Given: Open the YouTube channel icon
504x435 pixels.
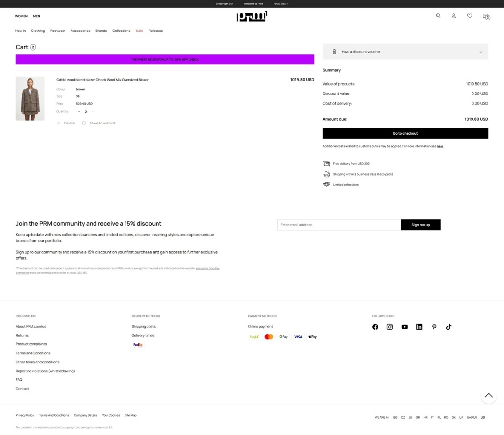Looking at the screenshot, I should pyautogui.click(x=405, y=327).
